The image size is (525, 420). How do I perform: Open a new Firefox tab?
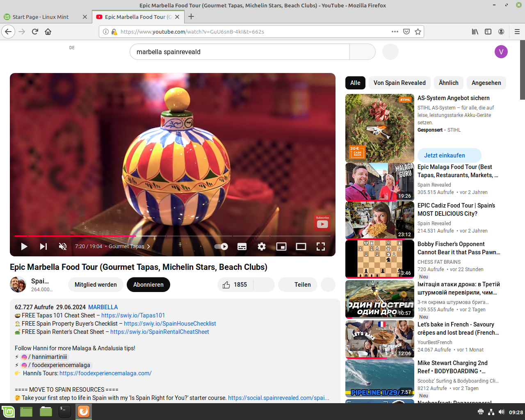(x=191, y=17)
